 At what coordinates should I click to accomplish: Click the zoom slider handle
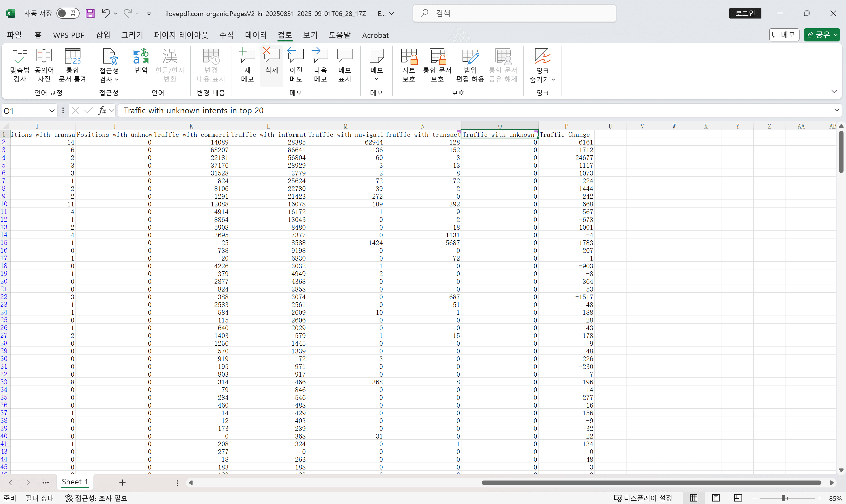click(x=783, y=498)
